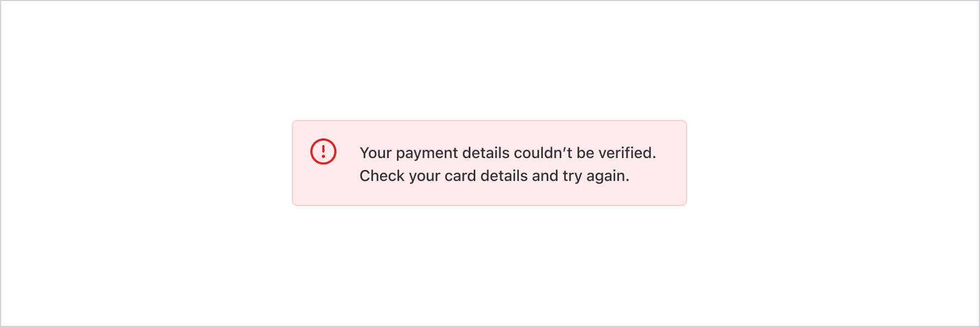The image size is (980, 327).
Task: Click the red error exclamation icon
Action: pos(323,151)
